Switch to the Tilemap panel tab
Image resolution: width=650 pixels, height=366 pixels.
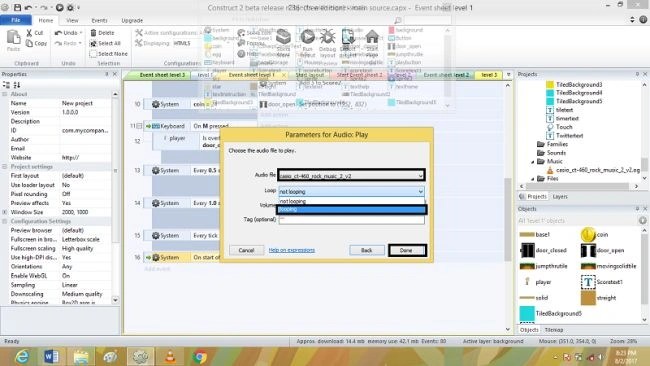coord(553,330)
